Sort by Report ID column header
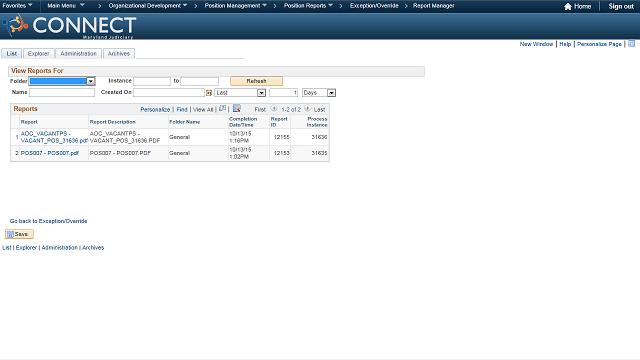640x360 pixels. (279, 122)
